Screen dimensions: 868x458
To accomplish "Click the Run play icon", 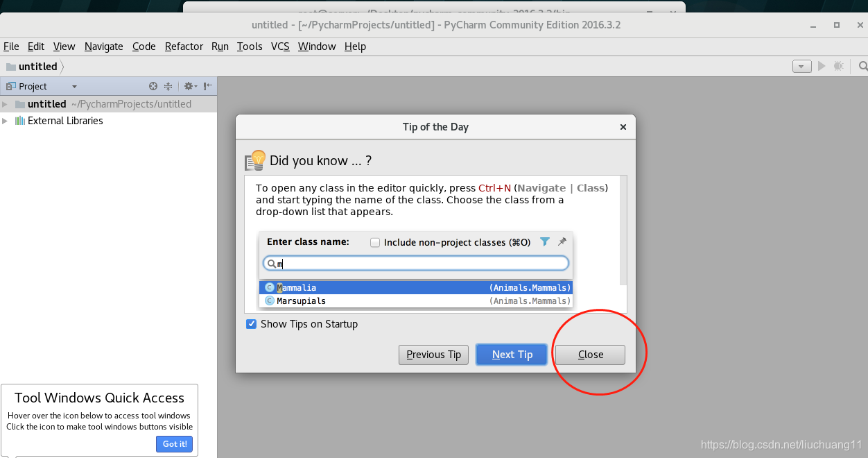I will 822,66.
